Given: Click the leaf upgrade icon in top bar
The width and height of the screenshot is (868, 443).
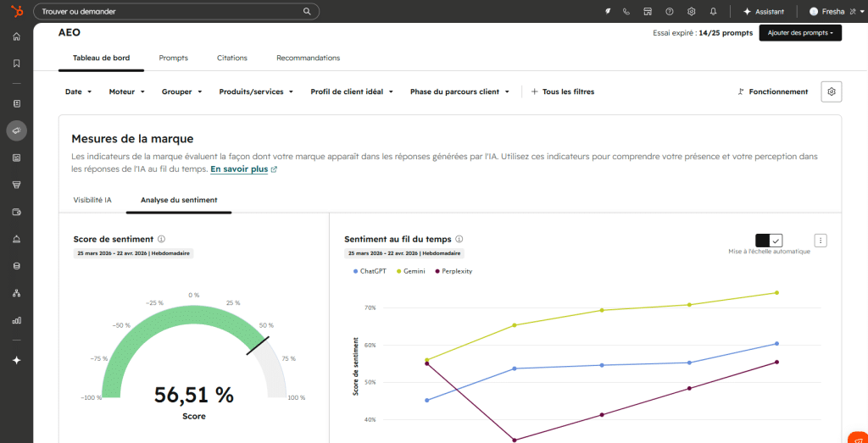Looking at the screenshot, I should 608,11.
